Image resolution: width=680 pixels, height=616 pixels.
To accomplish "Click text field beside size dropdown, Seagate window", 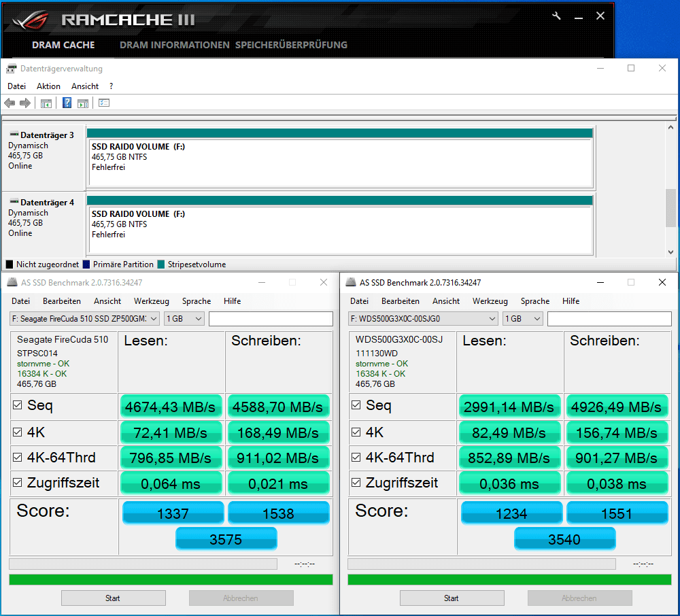I will (x=271, y=319).
